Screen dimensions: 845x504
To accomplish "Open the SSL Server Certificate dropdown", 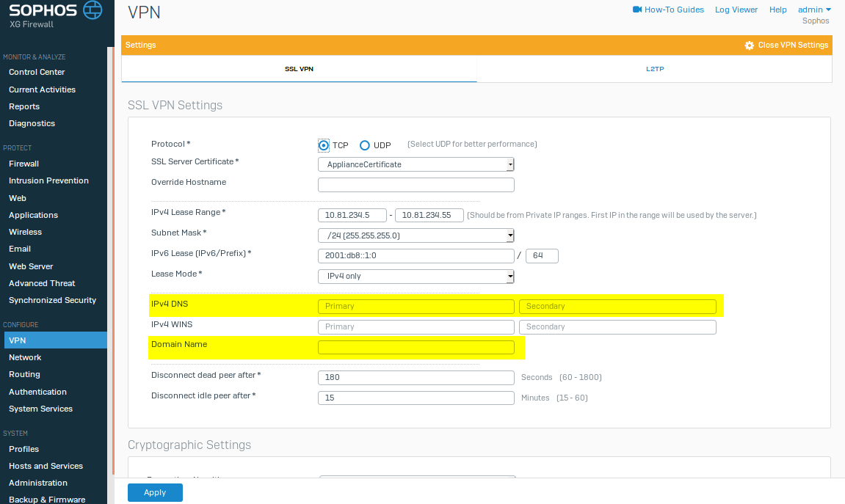I will (416, 164).
